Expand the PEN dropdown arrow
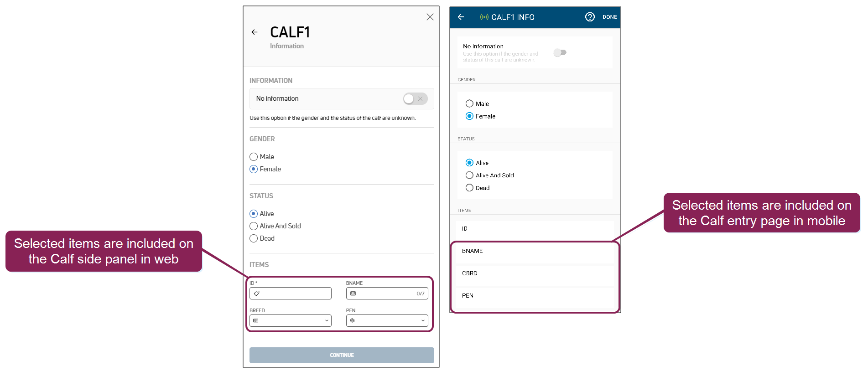868x371 pixels. pos(423,321)
